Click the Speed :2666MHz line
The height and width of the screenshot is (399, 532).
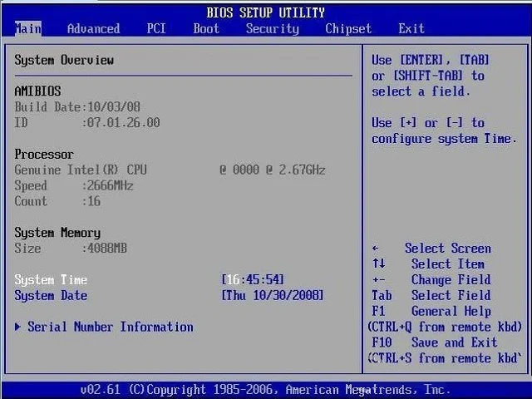pyautogui.click(x=74, y=185)
